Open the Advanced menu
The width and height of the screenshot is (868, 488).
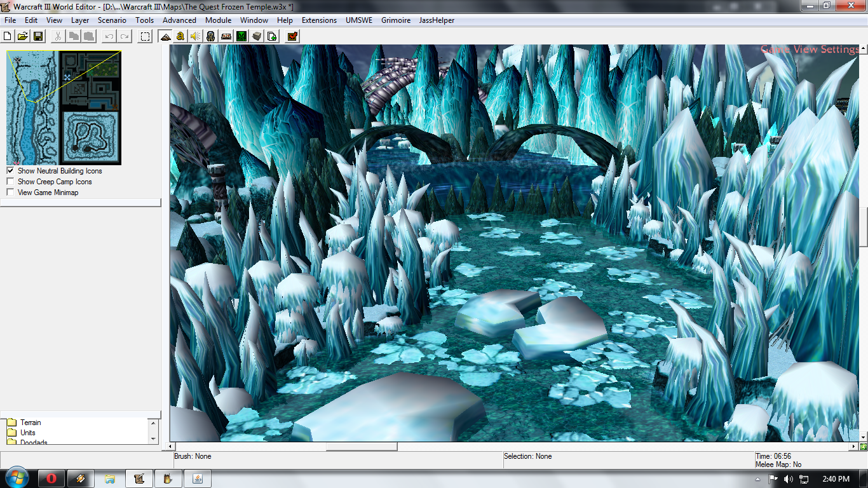point(180,20)
